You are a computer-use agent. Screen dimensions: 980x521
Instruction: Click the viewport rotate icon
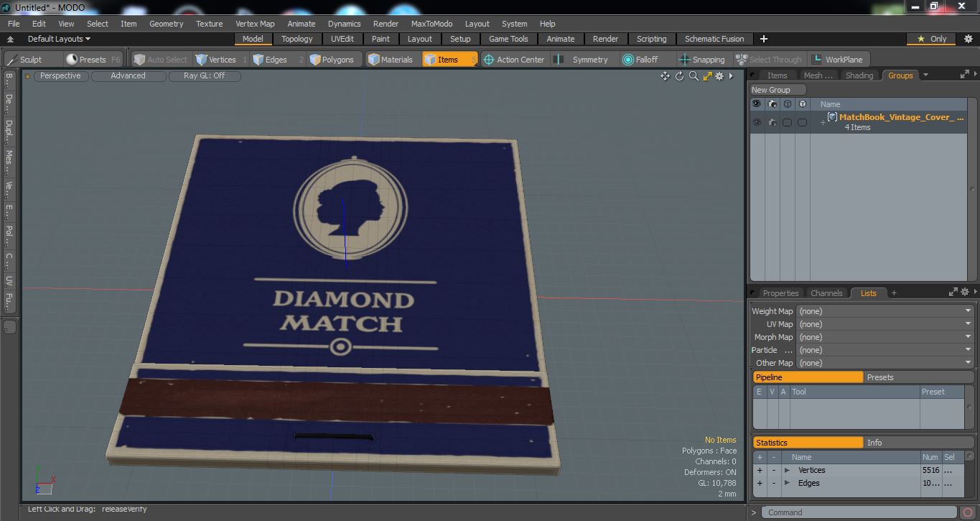(x=679, y=76)
